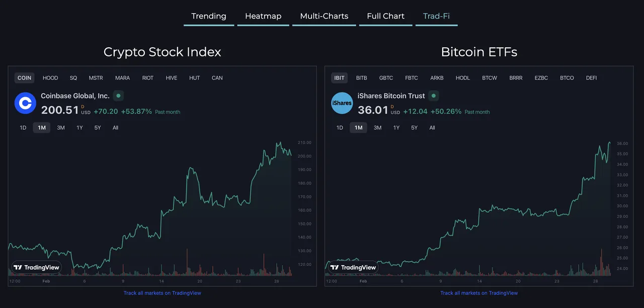Select the HOOD stock ticker
Screen dimensions: 644x308
[50, 78]
